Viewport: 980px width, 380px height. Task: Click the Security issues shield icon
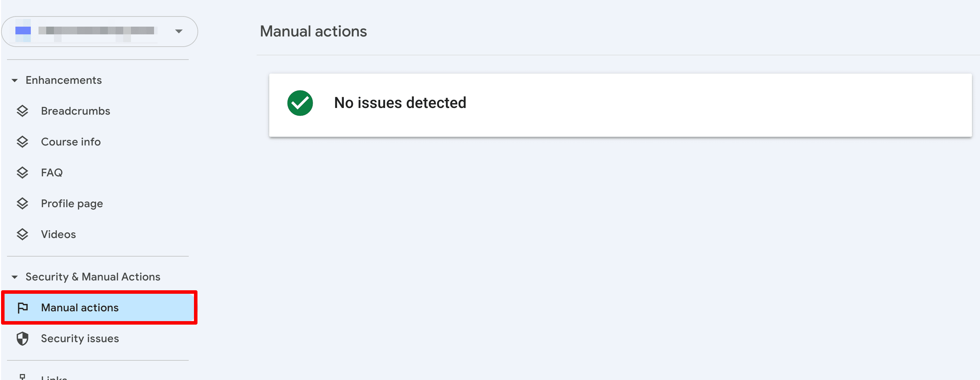tap(22, 338)
